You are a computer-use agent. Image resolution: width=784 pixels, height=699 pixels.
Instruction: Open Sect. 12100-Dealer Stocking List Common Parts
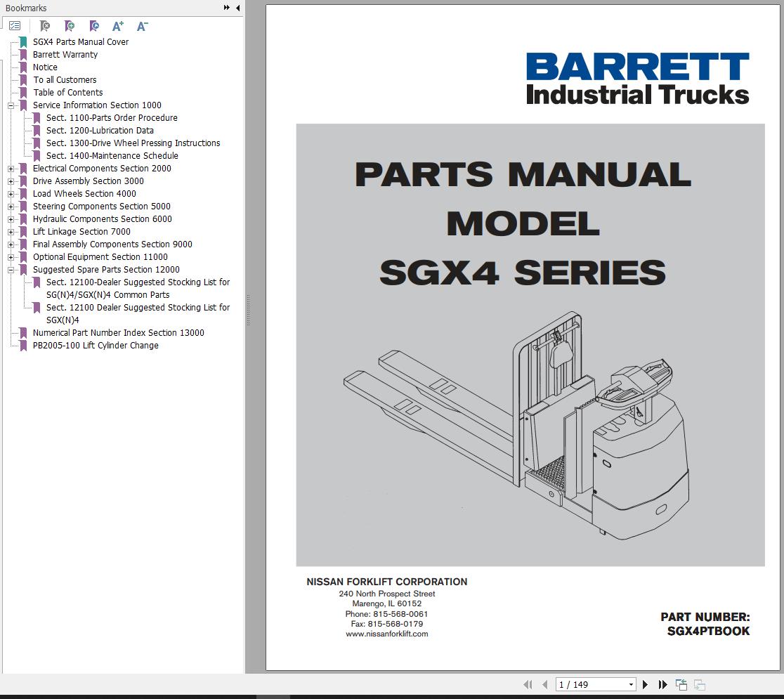(x=138, y=289)
